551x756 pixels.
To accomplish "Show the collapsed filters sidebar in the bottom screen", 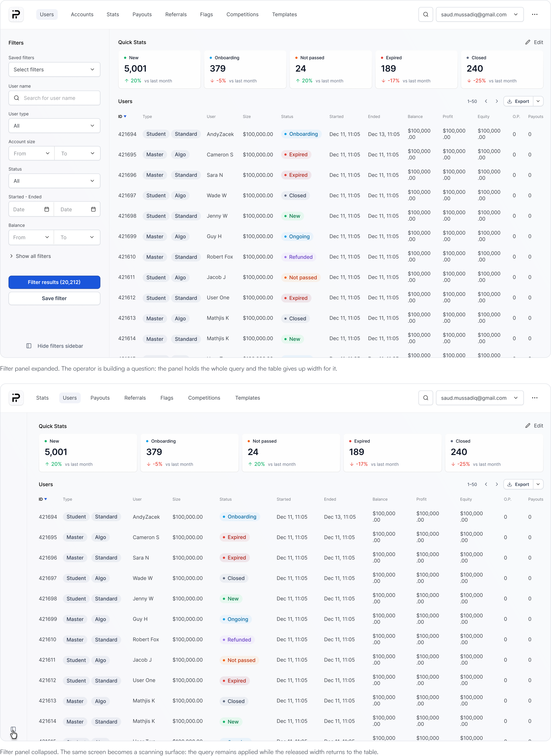I will point(13,729).
